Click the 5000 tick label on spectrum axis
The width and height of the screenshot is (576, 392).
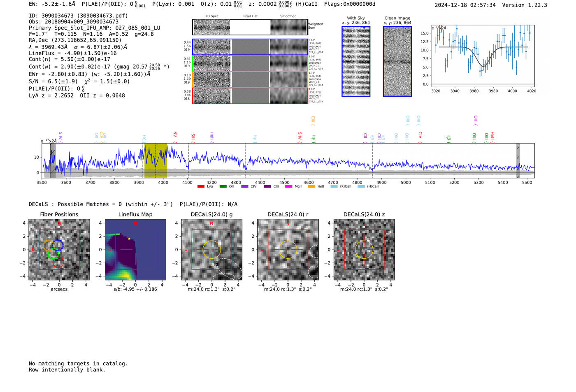pos(406,182)
